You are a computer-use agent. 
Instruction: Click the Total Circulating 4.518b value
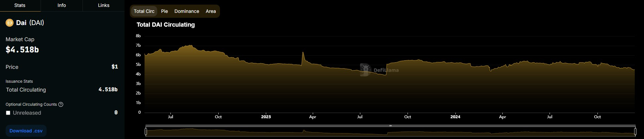108,90
